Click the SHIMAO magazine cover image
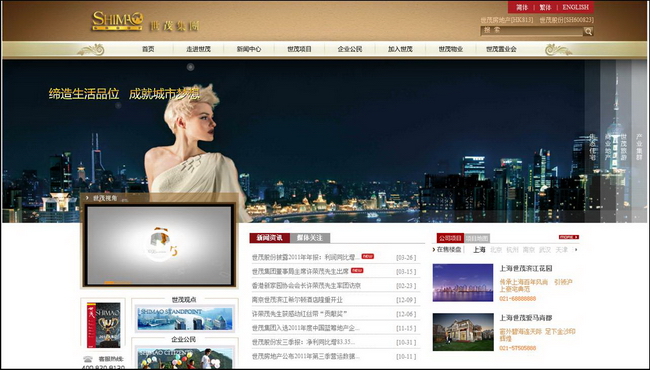 coord(103,325)
